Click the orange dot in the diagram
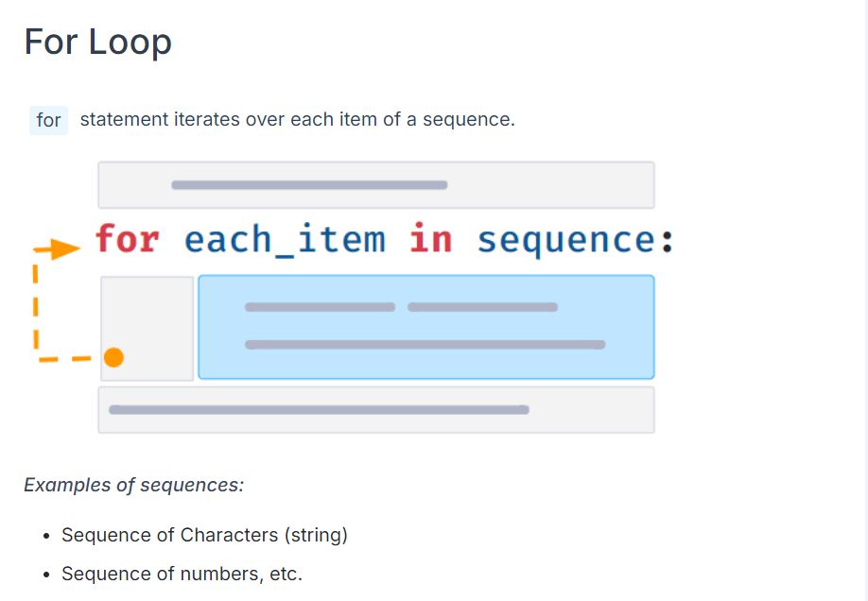 click(x=113, y=357)
